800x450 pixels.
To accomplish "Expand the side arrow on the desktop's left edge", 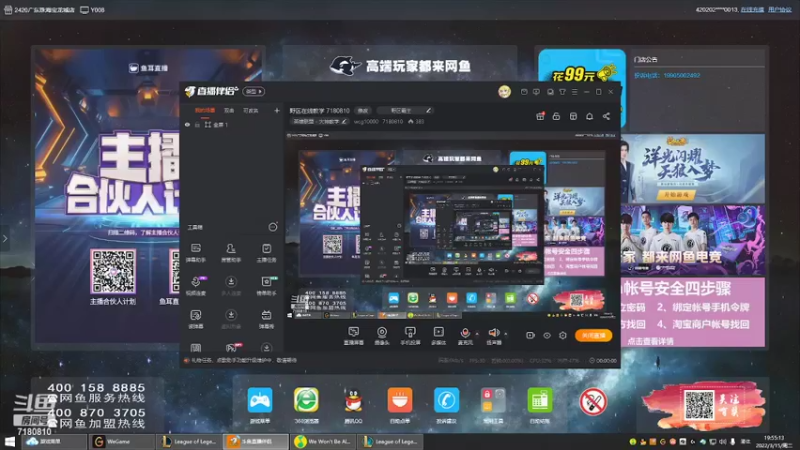I will [x=5, y=238].
